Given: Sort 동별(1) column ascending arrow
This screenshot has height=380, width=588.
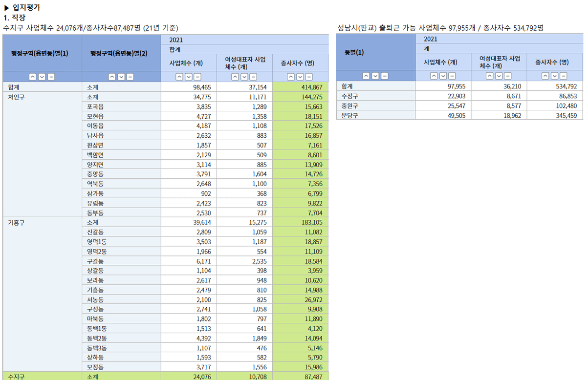Looking at the screenshot, I should tap(366, 76).
